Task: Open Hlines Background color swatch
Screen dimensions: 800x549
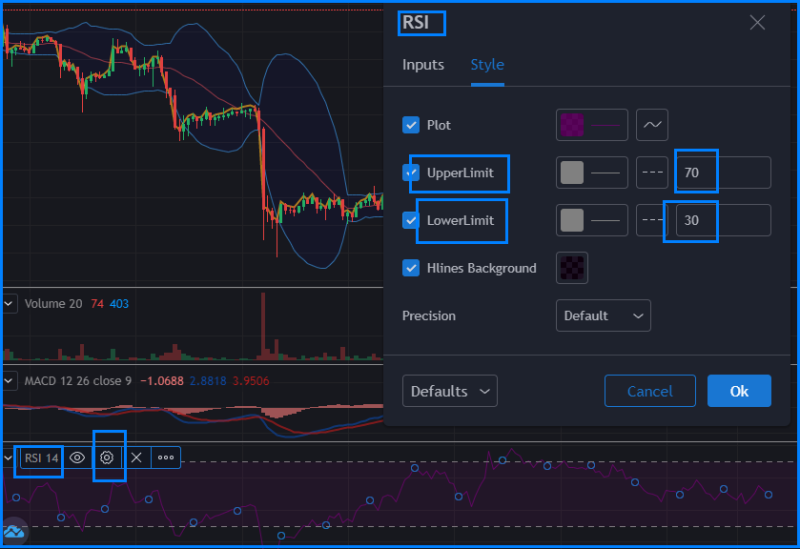Action: (572, 268)
